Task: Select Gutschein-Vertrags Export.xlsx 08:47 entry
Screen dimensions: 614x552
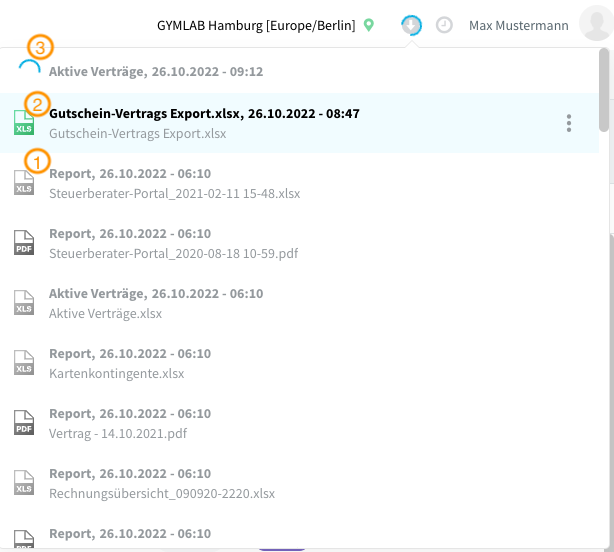Action: click(300, 123)
